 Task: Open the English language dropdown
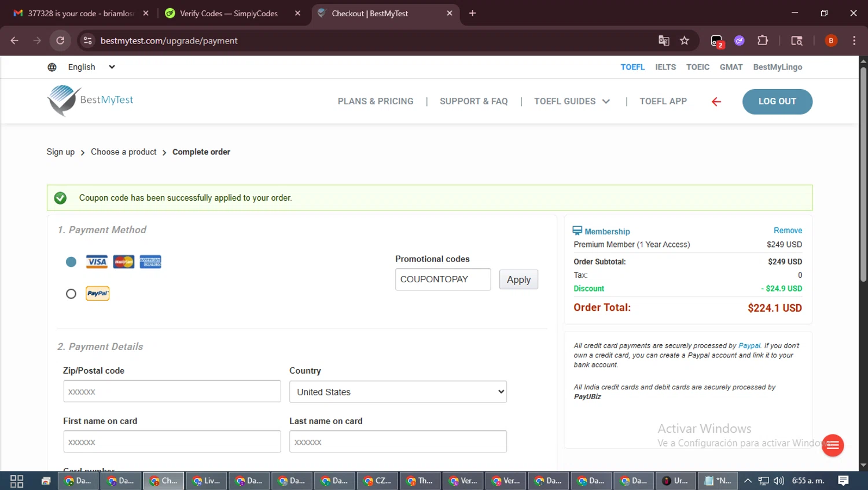pos(91,67)
